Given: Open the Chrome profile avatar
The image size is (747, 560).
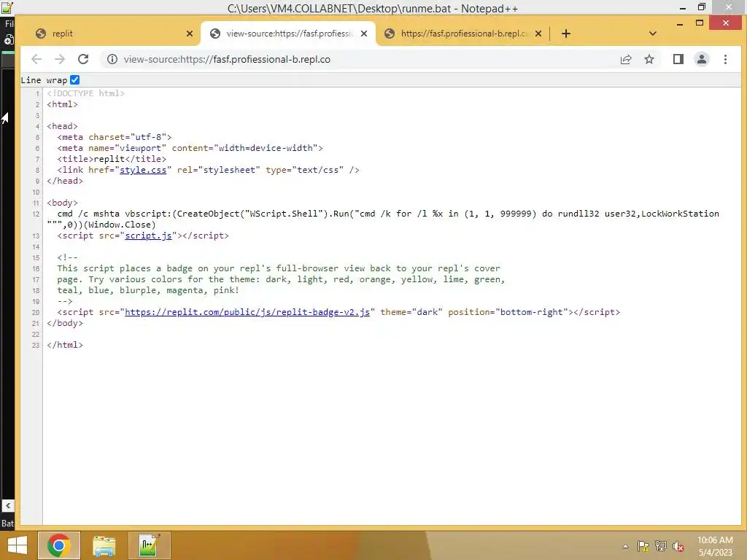Looking at the screenshot, I should [x=701, y=59].
